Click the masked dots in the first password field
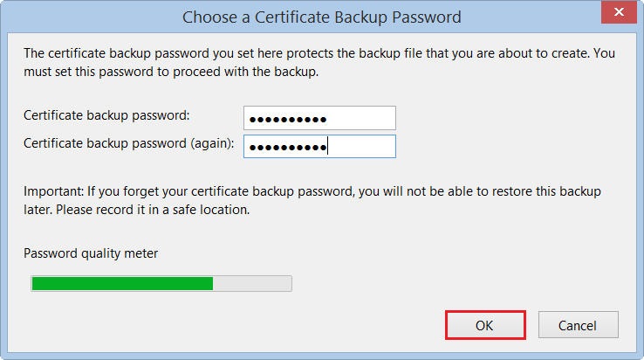 pyautogui.click(x=287, y=119)
